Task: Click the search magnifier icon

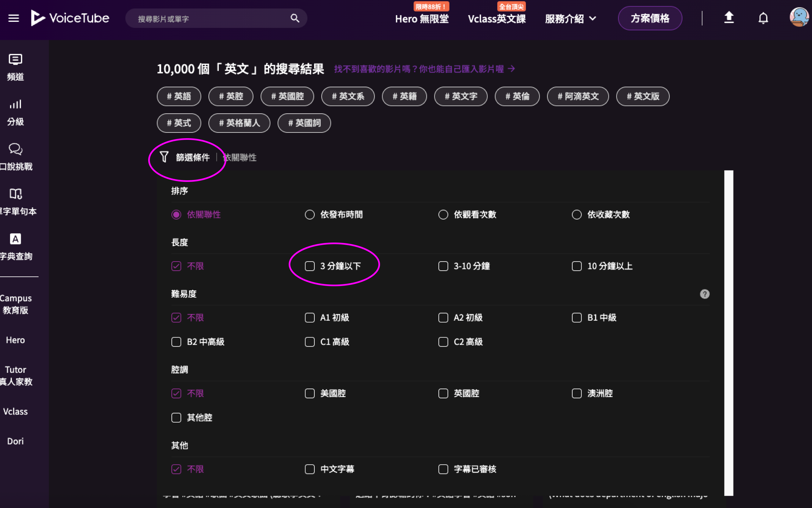Action: 294,18
